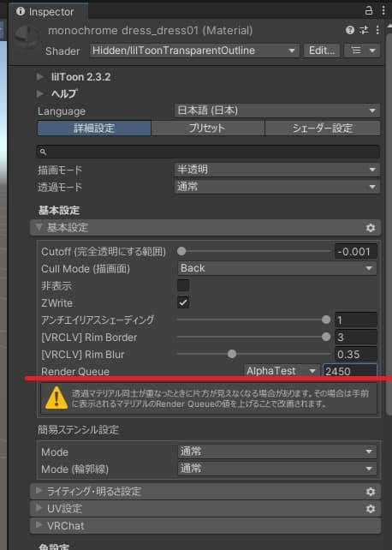Image resolution: width=392 pixels, height=550 pixels.
Task: Click the Cull Mode (描画面) label
Action: (86, 269)
